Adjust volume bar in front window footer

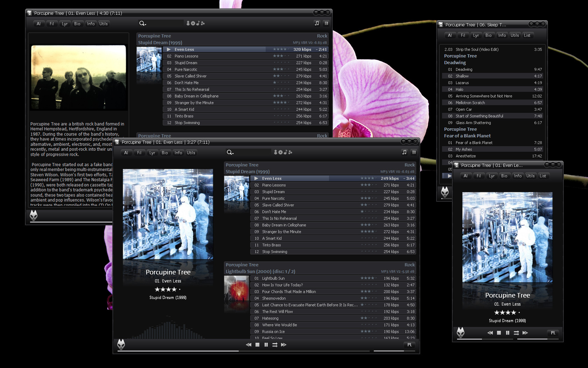pyautogui.click(x=394, y=351)
